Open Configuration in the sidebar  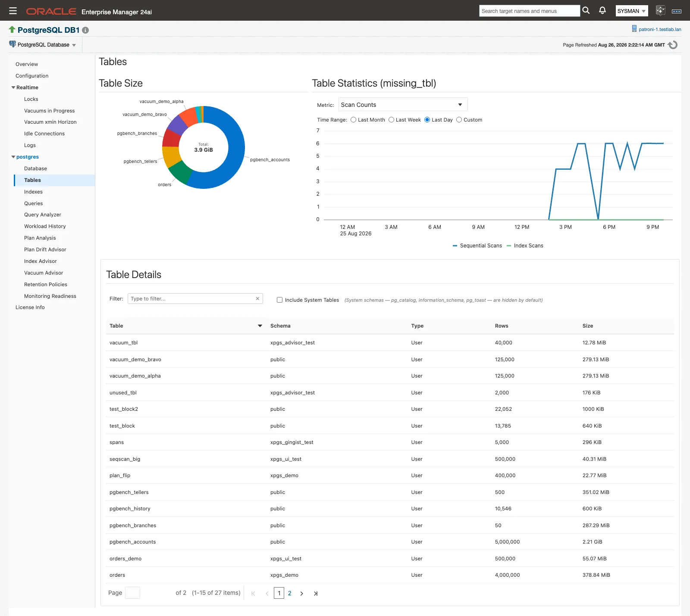[x=32, y=76]
